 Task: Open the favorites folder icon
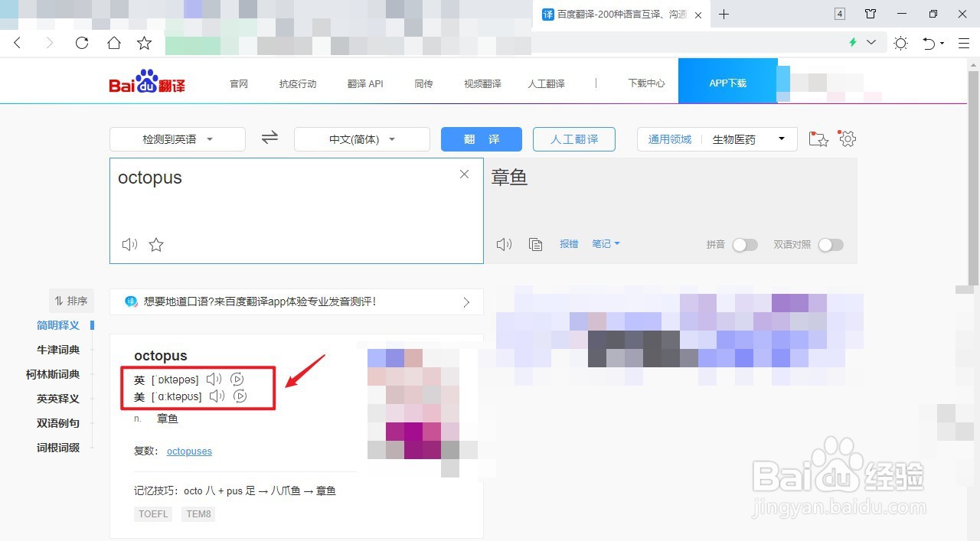(818, 139)
